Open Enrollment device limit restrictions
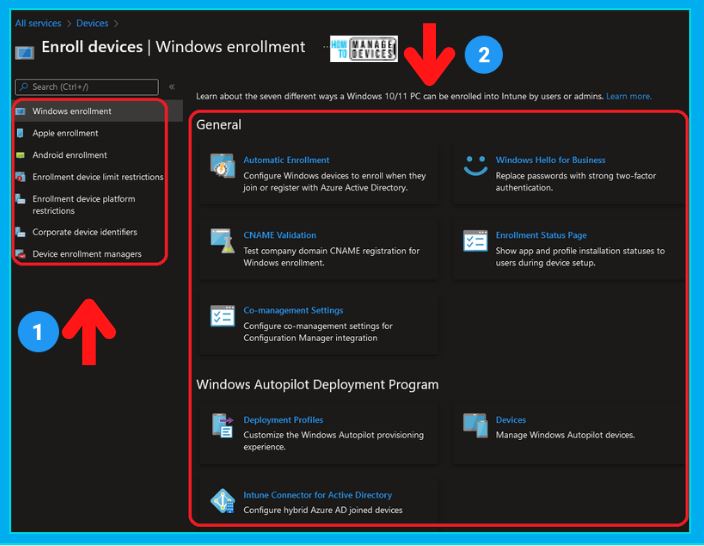The image size is (704, 546). (97, 177)
